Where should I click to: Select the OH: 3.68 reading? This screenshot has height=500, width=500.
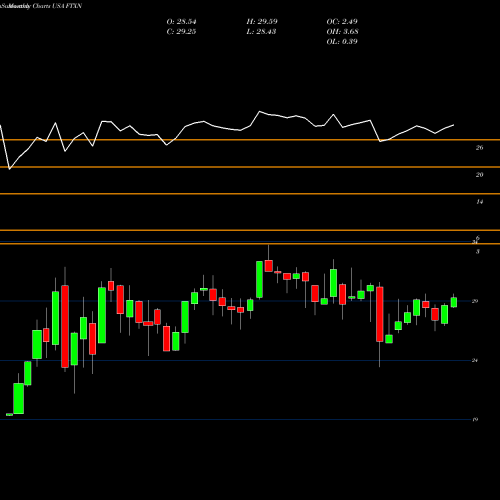point(342,32)
